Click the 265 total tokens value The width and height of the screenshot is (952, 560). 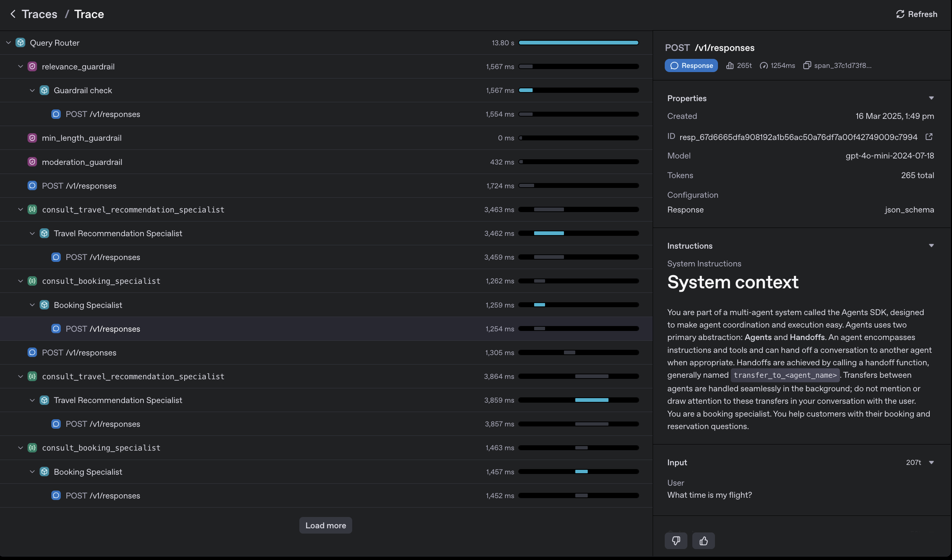tap(917, 175)
